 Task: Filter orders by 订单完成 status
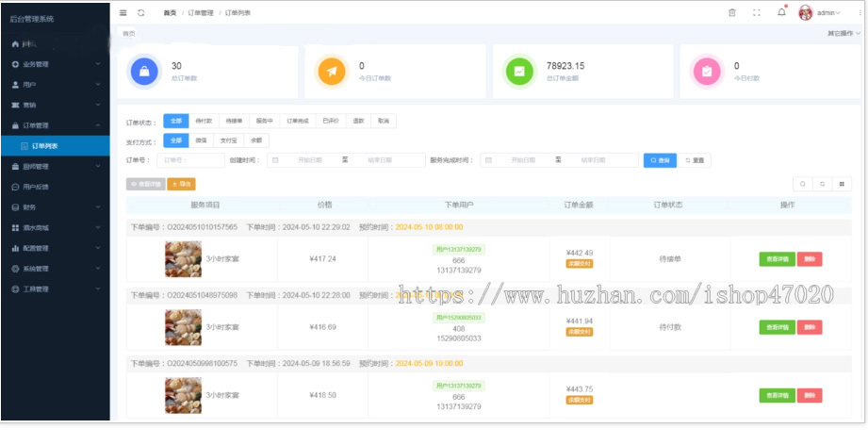tap(298, 122)
